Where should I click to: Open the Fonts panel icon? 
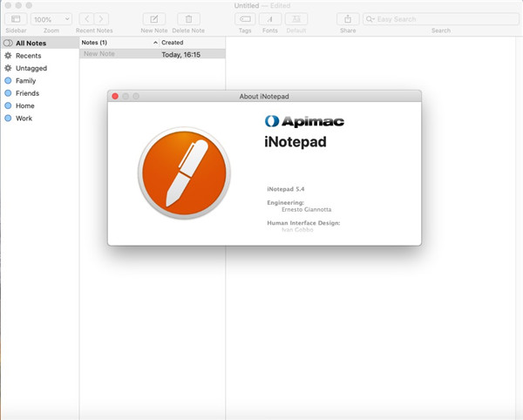pyautogui.click(x=270, y=18)
